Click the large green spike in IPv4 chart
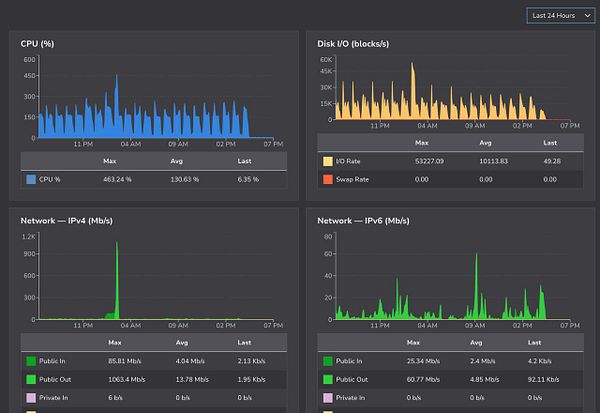Screen dimensions: 600x413 pyautogui.click(x=117, y=283)
